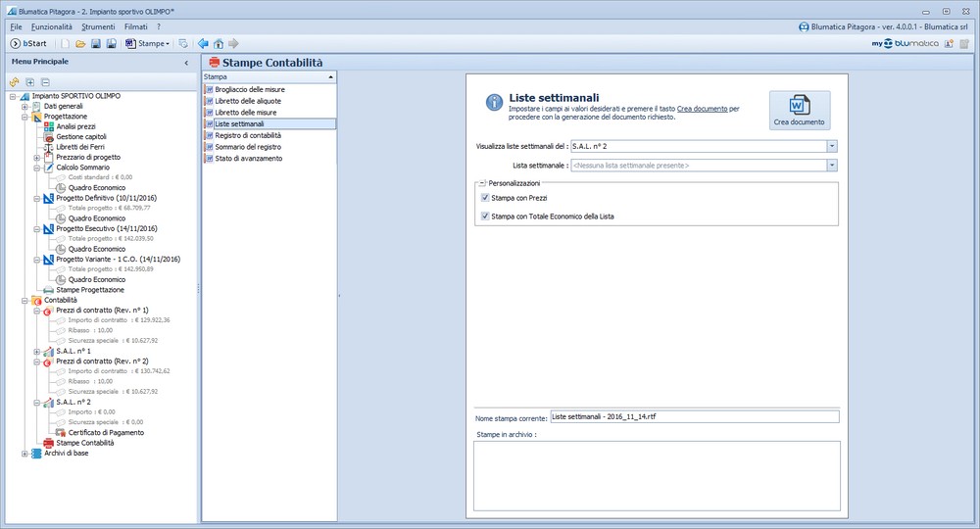Collapse the Menu Principale panel chevron
The width and height of the screenshot is (980, 529).
pyautogui.click(x=186, y=63)
